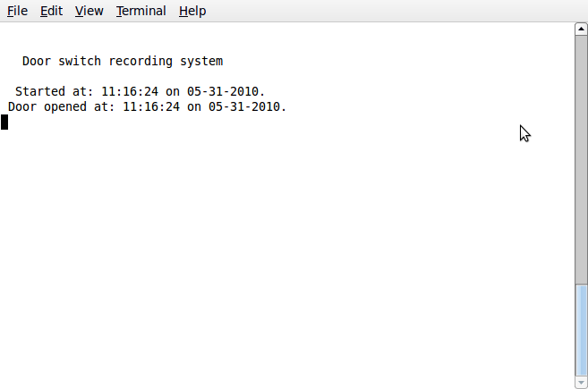Click the word 'recording' in the heading
Screen dimensions: 588x389
click(141, 62)
